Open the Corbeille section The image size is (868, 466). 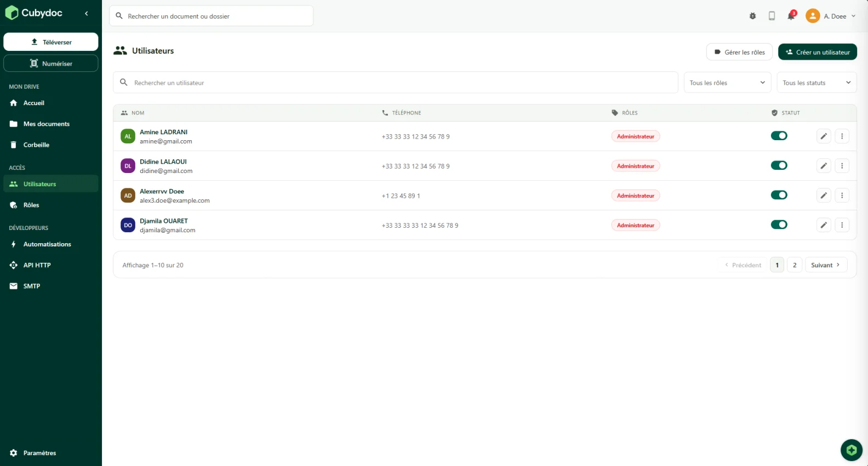(x=51, y=145)
